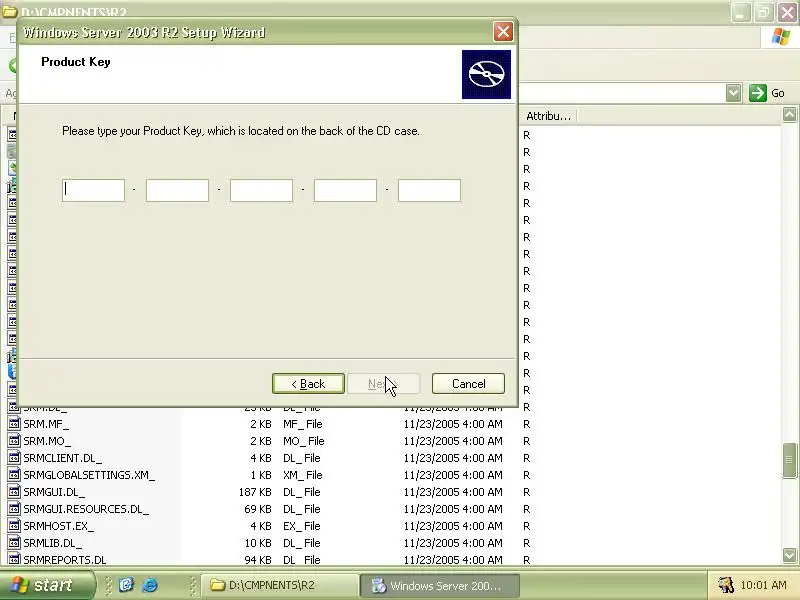800x600 pixels.
Task: Click the SRMGUI.DL_ file name
Action: pyautogui.click(x=54, y=492)
